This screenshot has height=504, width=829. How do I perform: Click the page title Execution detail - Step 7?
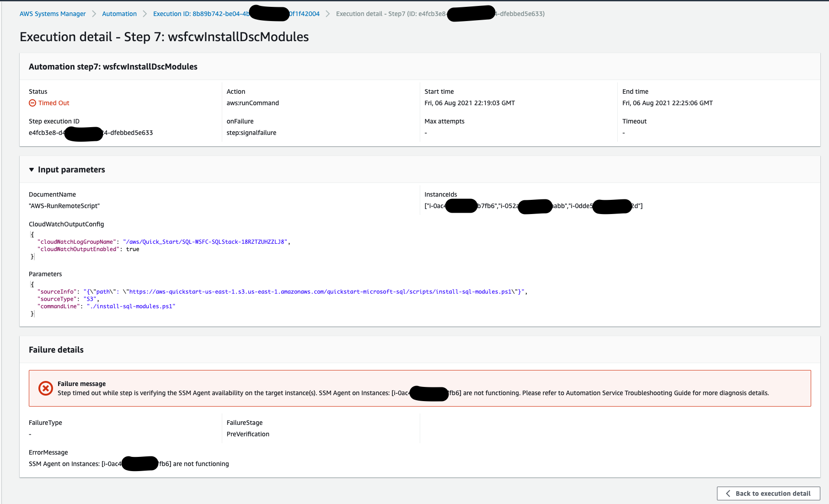[x=164, y=37]
